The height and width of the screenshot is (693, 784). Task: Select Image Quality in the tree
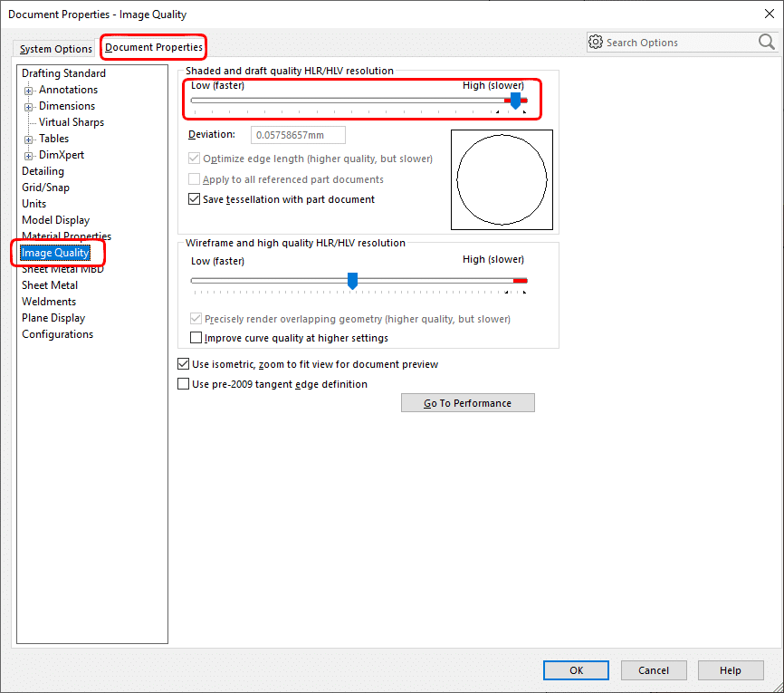click(55, 253)
